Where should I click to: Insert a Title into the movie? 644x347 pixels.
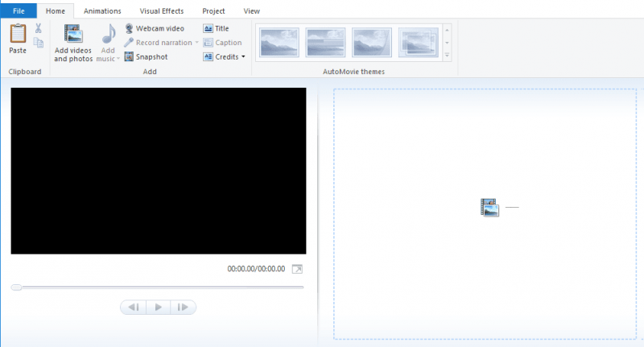[x=216, y=28]
